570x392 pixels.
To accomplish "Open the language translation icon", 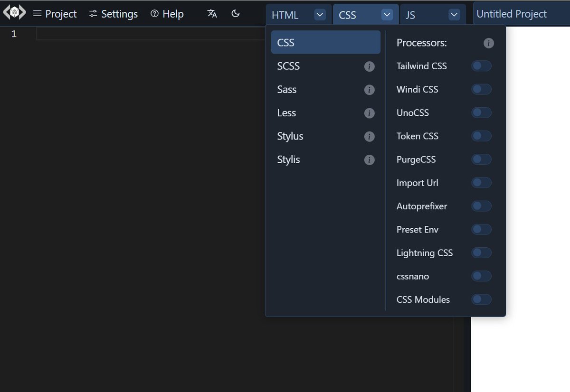I will pyautogui.click(x=212, y=14).
